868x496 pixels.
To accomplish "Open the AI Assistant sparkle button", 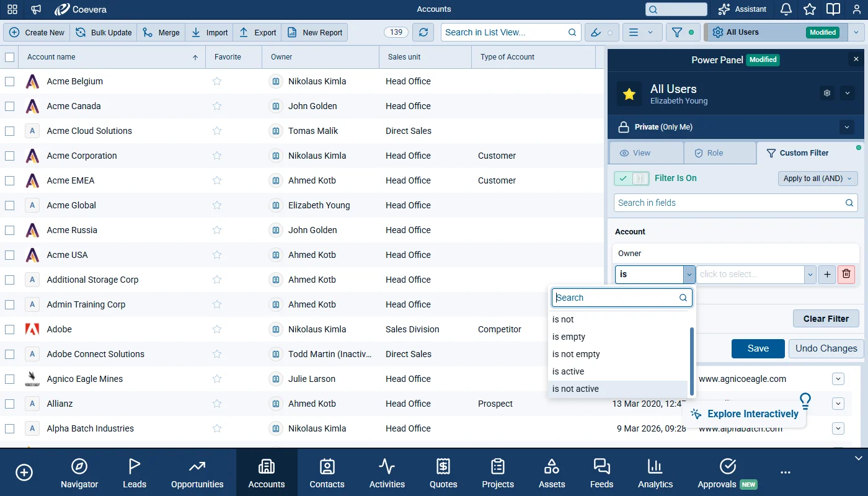I will tap(742, 9).
